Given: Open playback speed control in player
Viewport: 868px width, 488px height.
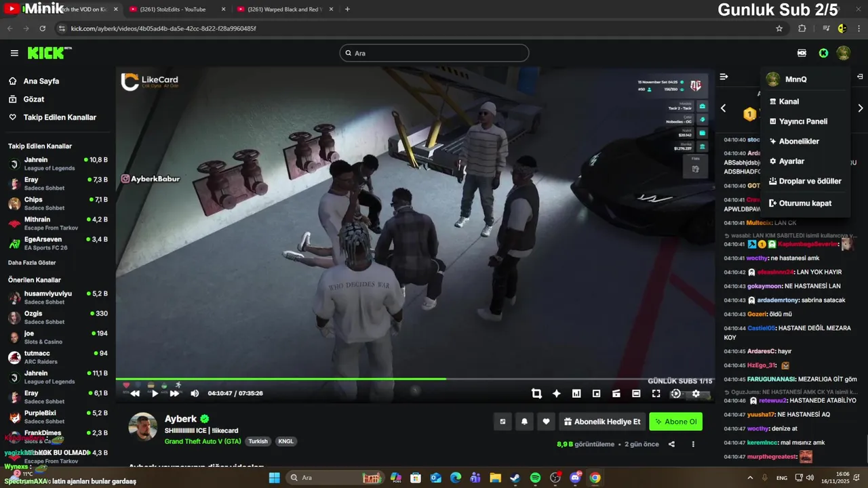Looking at the screenshot, I should point(675,393).
